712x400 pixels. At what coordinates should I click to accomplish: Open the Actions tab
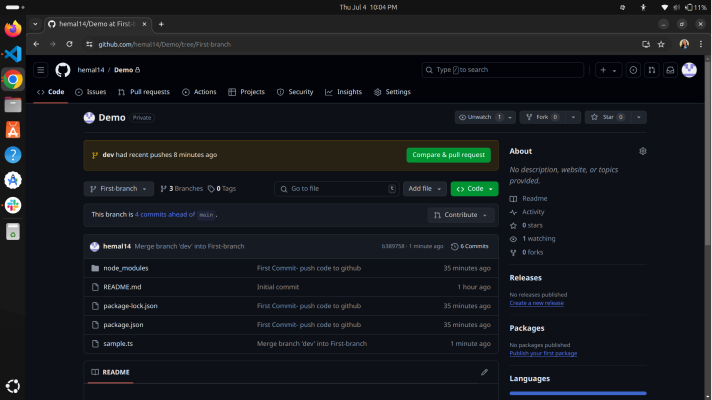click(x=199, y=92)
